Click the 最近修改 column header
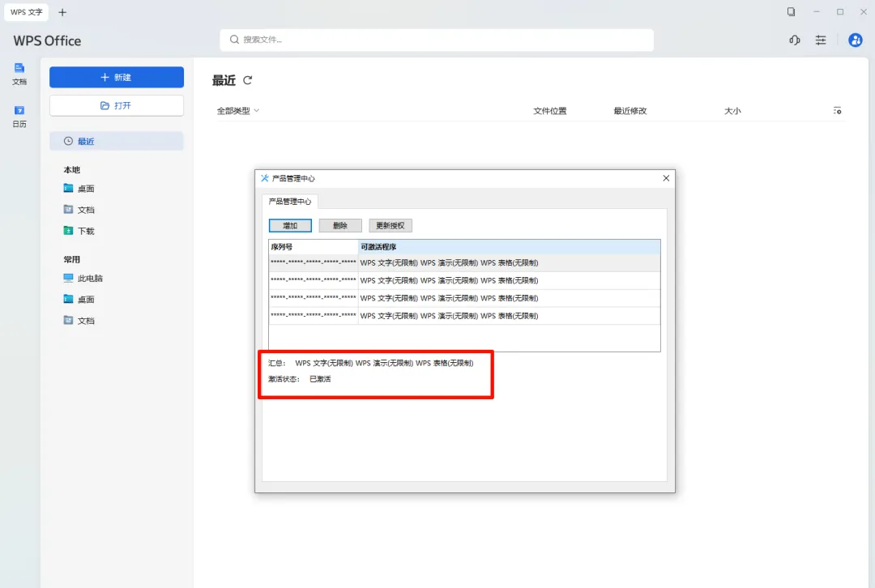The height and width of the screenshot is (588, 875). coord(630,110)
